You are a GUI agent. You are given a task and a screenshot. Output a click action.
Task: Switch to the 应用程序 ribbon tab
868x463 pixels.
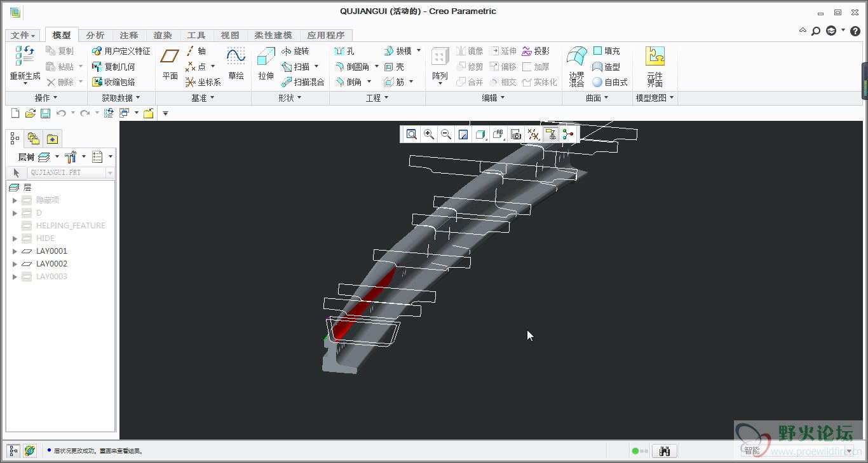[325, 36]
